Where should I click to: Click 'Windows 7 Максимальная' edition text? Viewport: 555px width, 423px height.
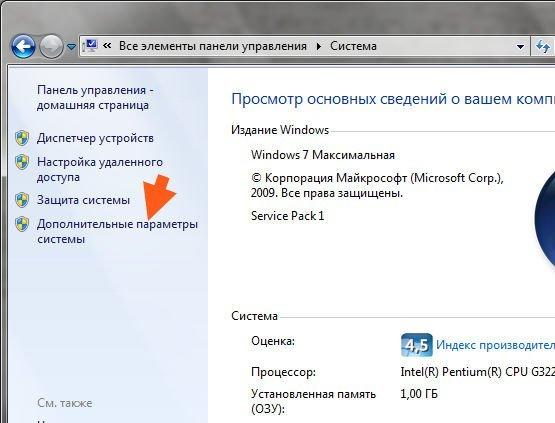323,155
